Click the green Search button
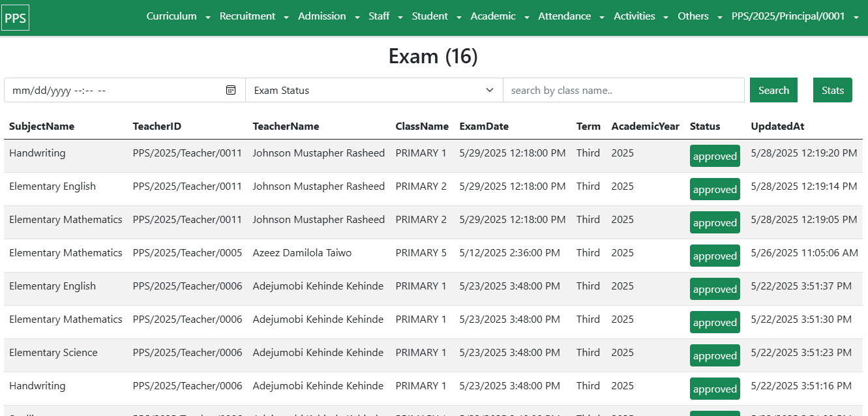 pos(773,90)
